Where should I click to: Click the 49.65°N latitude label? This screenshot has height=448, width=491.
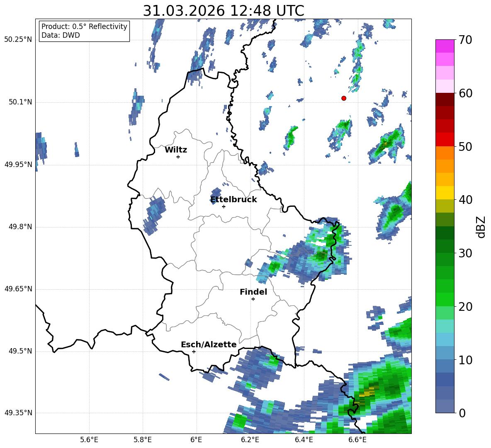pos(18,289)
